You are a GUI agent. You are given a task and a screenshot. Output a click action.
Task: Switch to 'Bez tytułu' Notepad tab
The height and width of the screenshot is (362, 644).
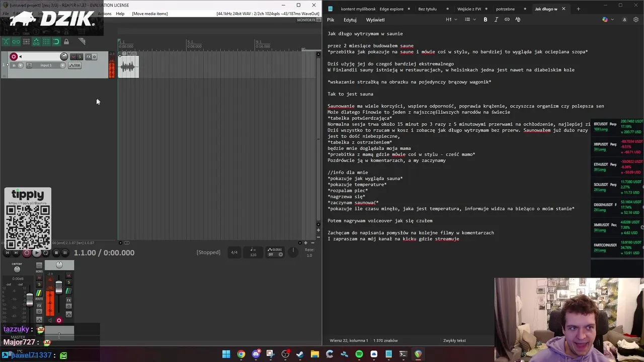click(427, 9)
